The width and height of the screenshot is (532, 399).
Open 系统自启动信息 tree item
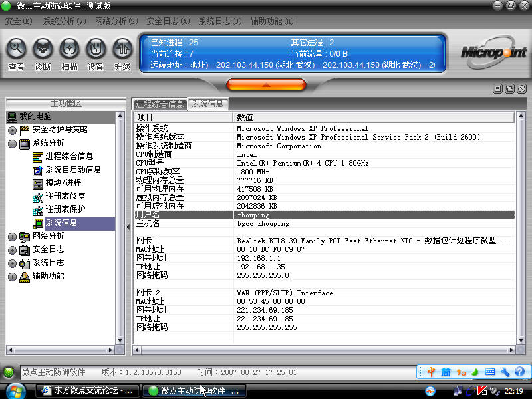click(x=73, y=170)
